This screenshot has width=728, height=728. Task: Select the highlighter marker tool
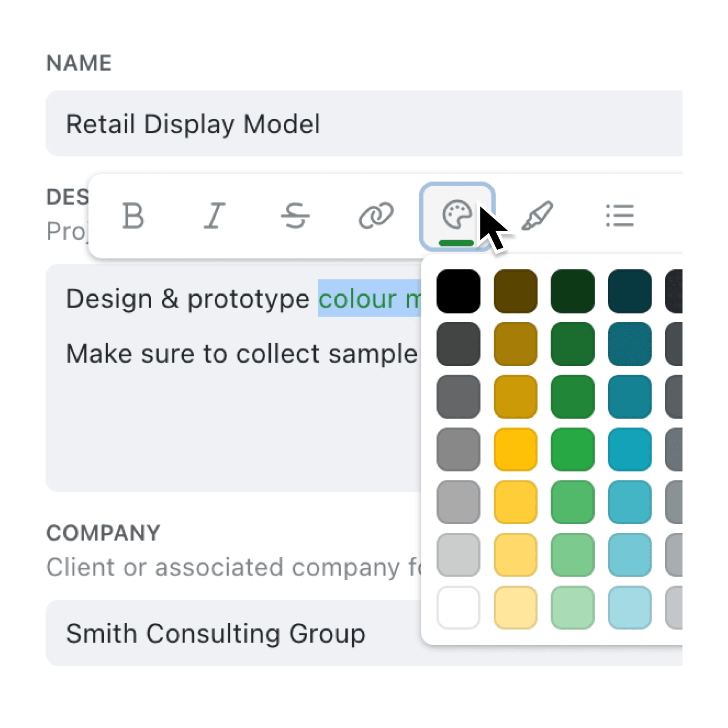538,215
